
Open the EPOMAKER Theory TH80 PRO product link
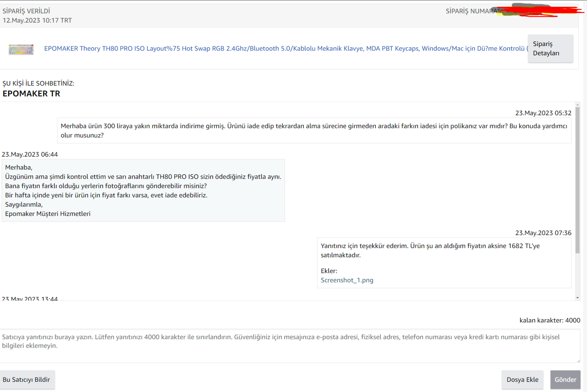(286, 49)
